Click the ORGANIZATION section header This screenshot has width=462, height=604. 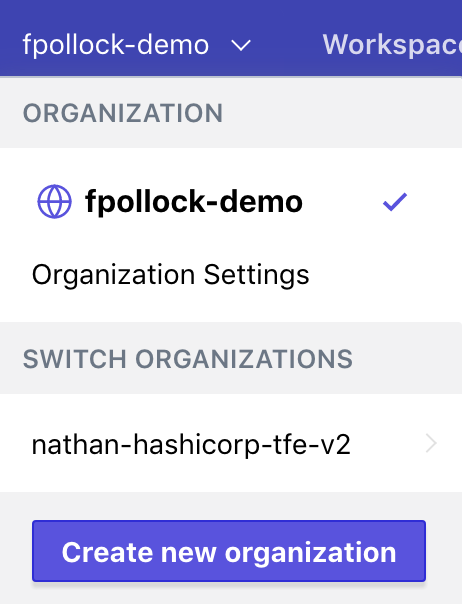[x=123, y=113]
